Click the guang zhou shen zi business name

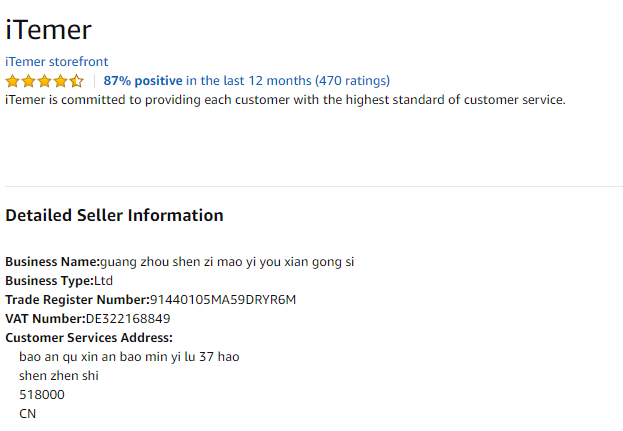pos(227,262)
